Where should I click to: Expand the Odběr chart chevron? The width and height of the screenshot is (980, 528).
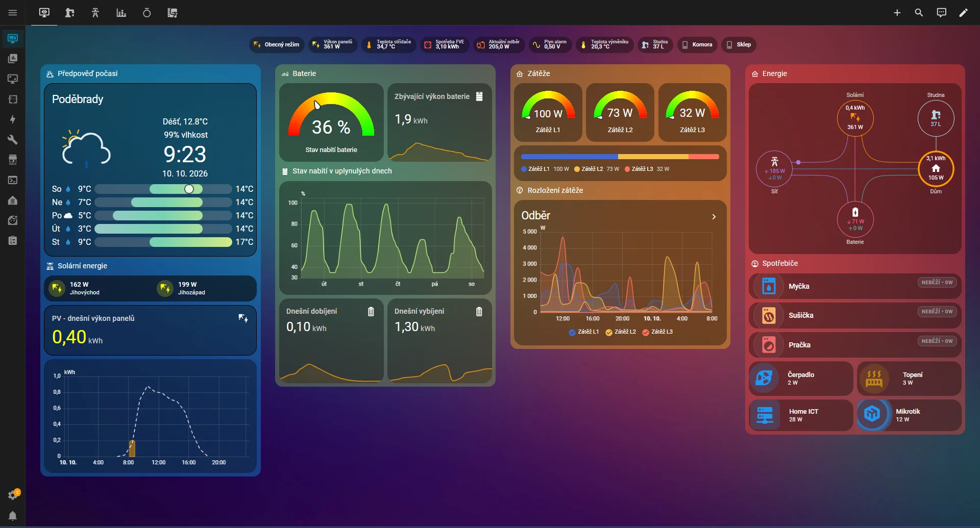tap(714, 217)
